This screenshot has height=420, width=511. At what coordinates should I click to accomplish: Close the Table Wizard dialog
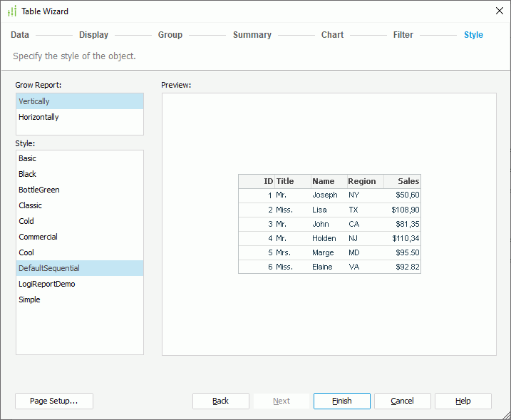(x=499, y=11)
